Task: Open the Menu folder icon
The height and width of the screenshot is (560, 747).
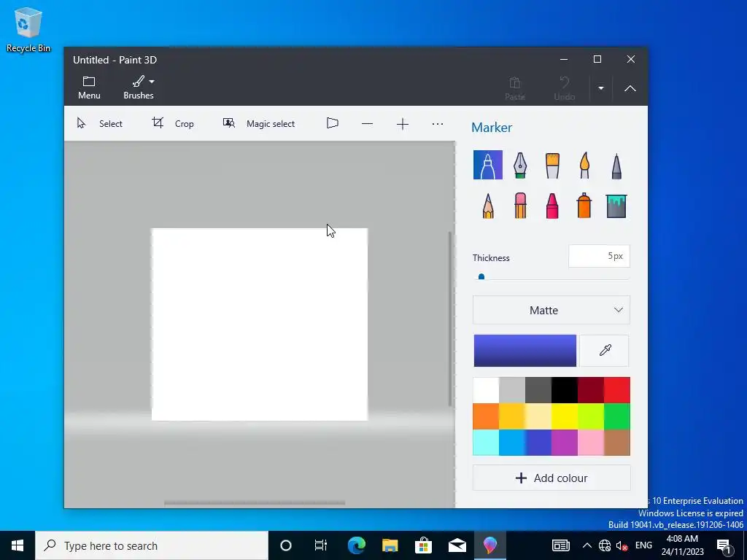Action: [x=89, y=87]
